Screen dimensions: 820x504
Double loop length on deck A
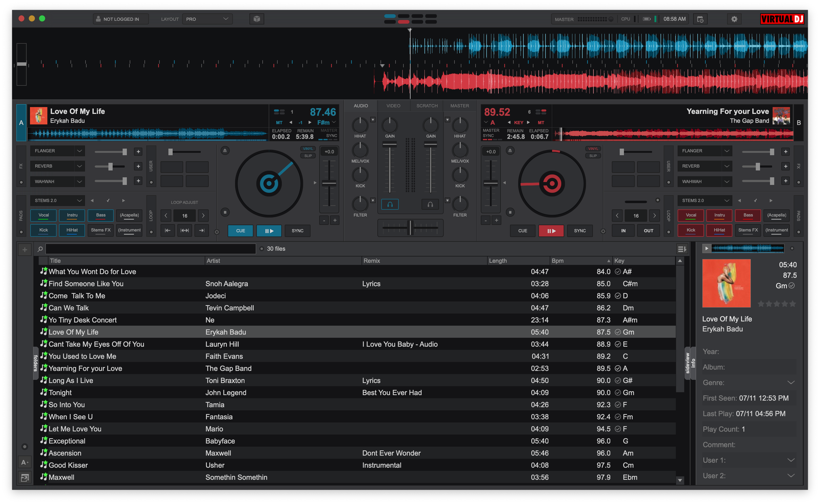203,216
